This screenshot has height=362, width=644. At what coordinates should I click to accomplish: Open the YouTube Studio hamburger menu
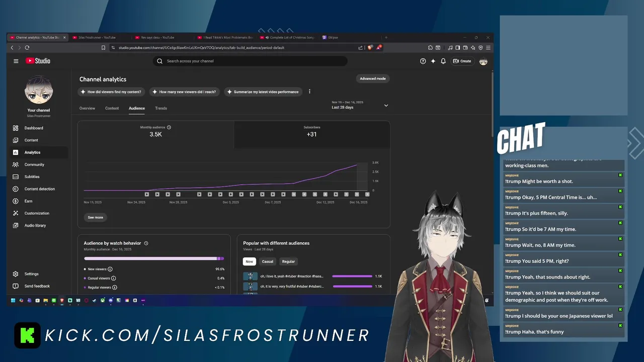(x=16, y=61)
